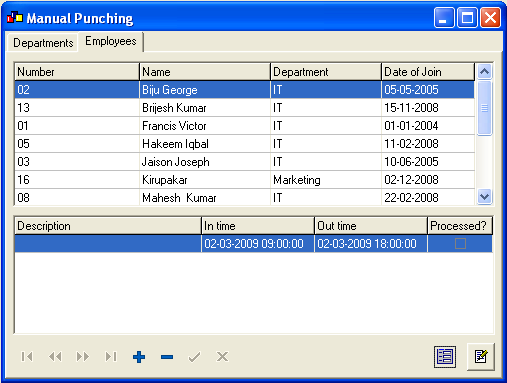Sort by the Name column header
This screenshot has width=507, height=383.
point(205,72)
